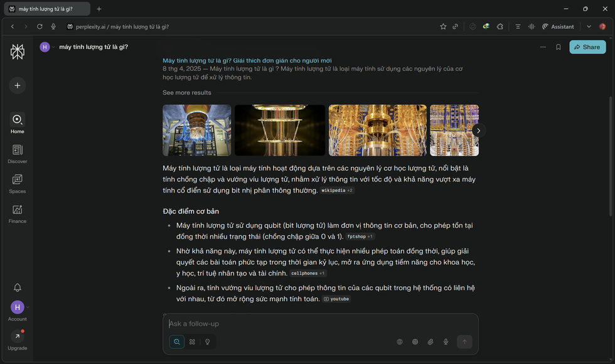Image resolution: width=615 pixels, height=364 pixels.
Task: Open thread more options ellipsis menu
Action: coord(543,47)
